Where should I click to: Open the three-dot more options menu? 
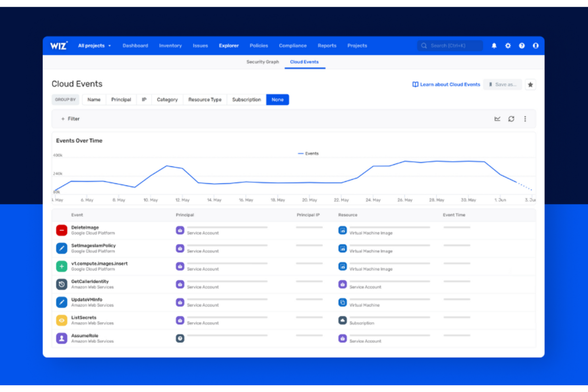[x=525, y=119]
